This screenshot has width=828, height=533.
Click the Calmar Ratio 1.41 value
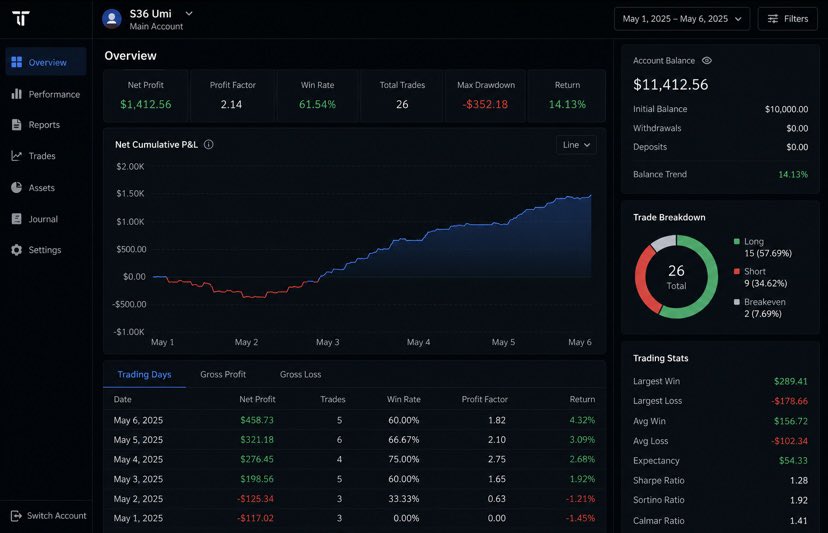tap(798, 521)
